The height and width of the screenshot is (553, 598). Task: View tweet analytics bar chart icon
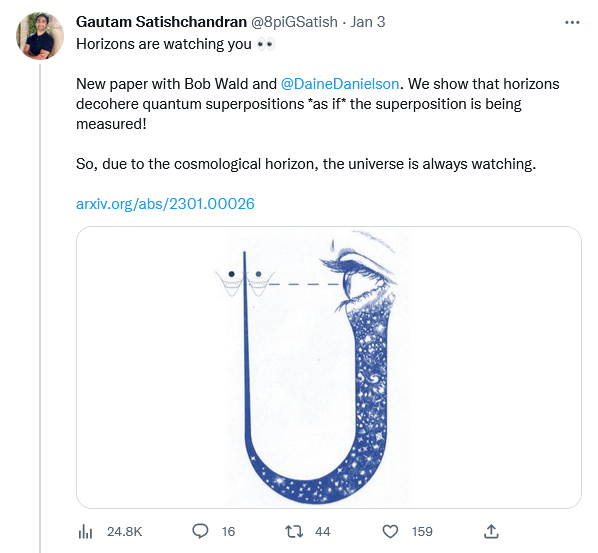tap(85, 531)
